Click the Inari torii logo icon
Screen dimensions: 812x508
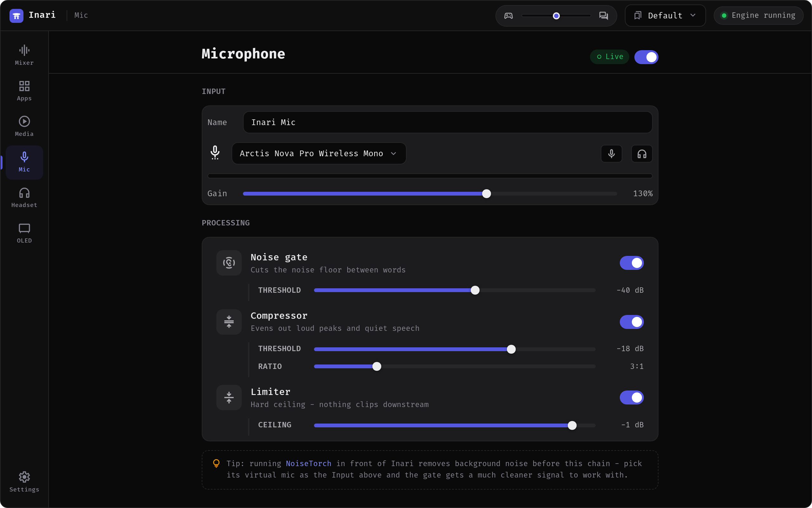(x=16, y=16)
